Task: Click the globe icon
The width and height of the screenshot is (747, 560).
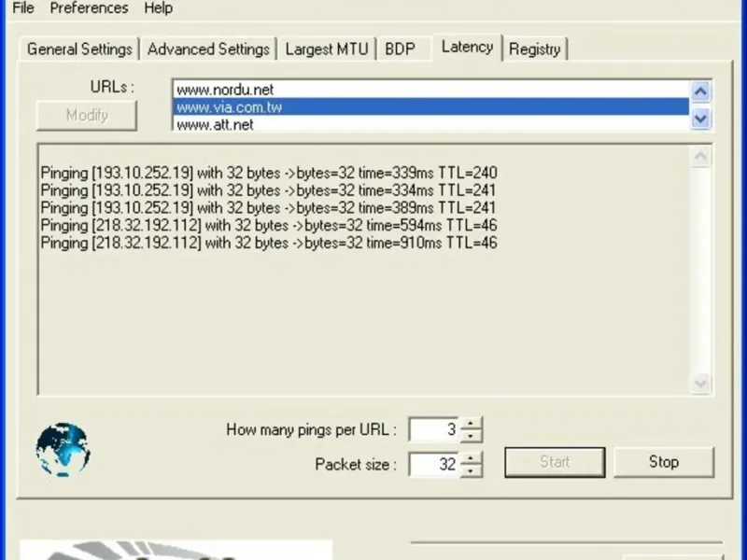Action: tap(63, 450)
